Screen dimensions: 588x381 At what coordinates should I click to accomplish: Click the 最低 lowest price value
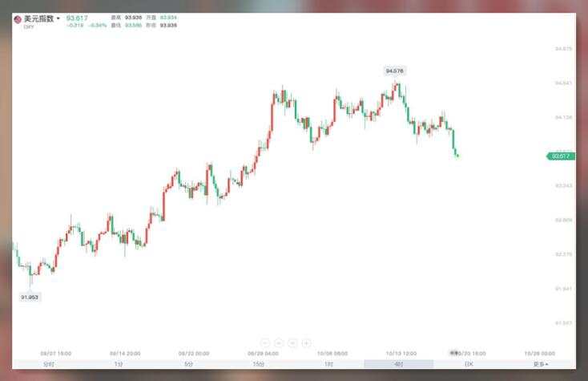(x=134, y=26)
